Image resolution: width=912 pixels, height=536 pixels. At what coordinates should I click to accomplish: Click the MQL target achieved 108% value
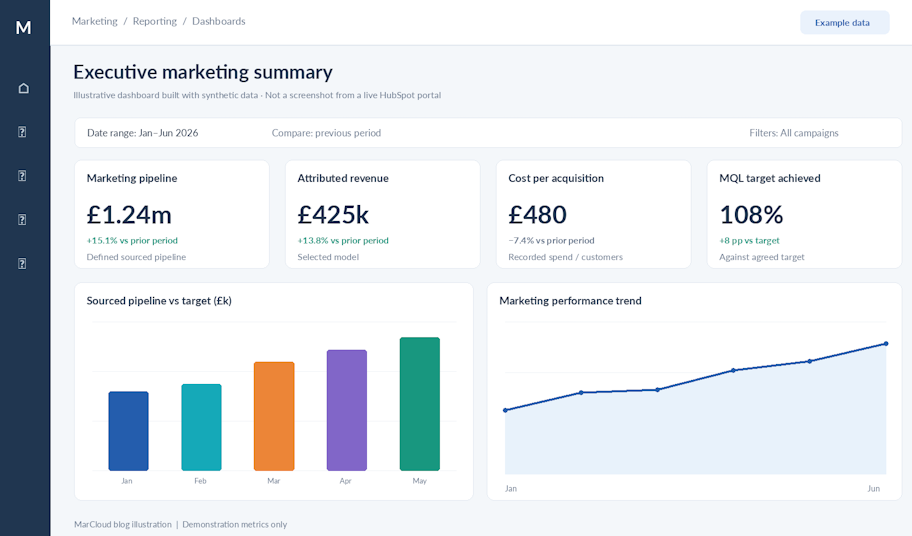(x=751, y=215)
